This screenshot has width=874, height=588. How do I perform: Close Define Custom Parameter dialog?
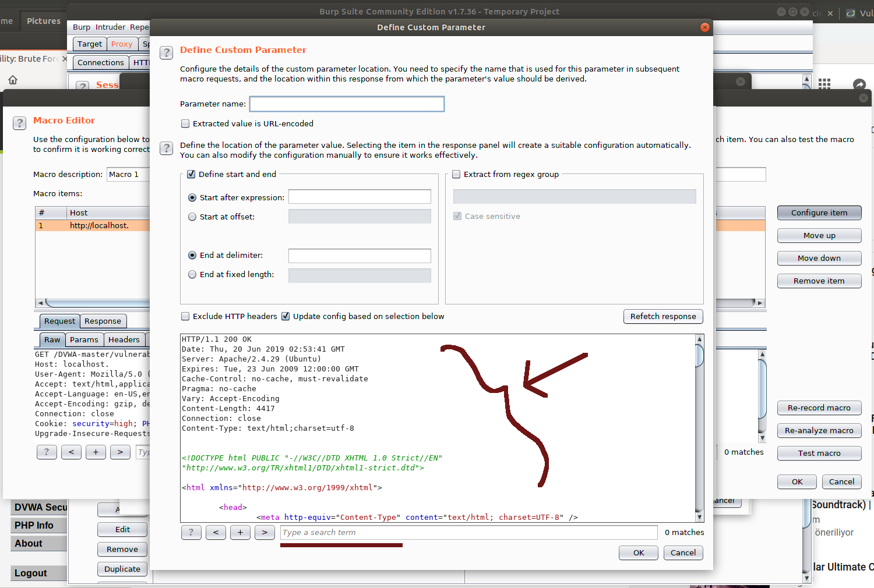pos(704,27)
